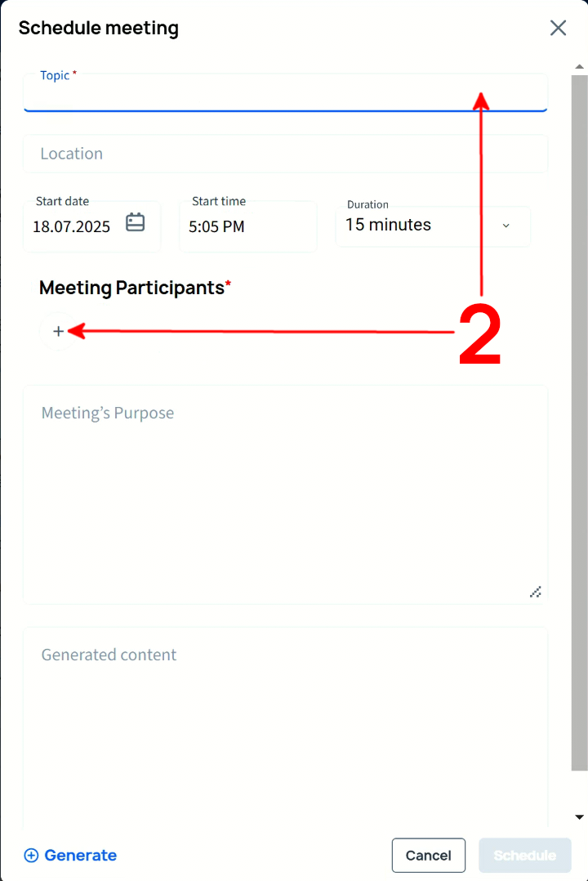The width and height of the screenshot is (588, 881).
Task: Click the Generate link text
Action: (80, 856)
